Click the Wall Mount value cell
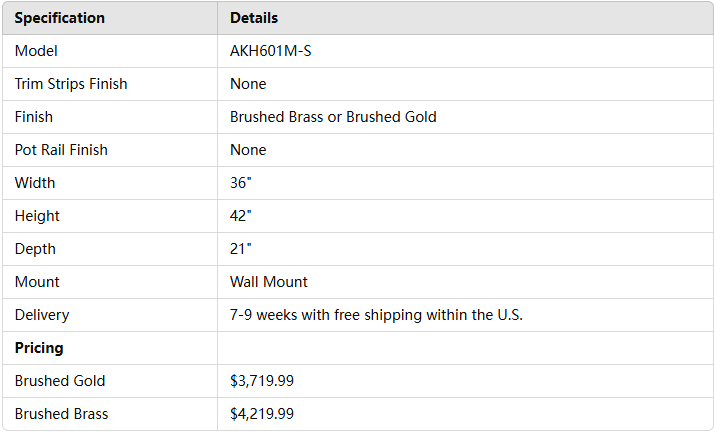The image size is (714, 432). click(269, 282)
